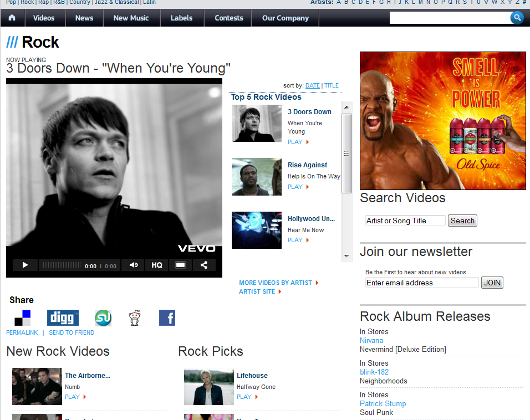Click the top video list scroll-down arrow
The width and height of the screenshot is (530, 420).
pos(346,256)
